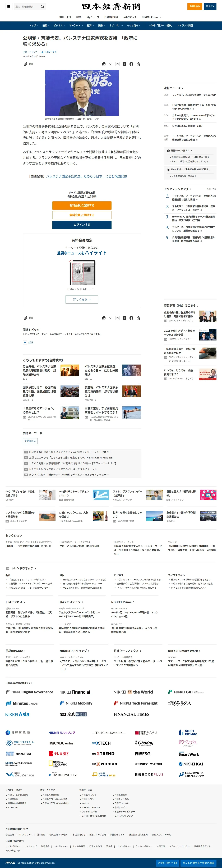
Task: Click the paperclip 保存 icon above 関連トピック
Action: pos(25,318)
